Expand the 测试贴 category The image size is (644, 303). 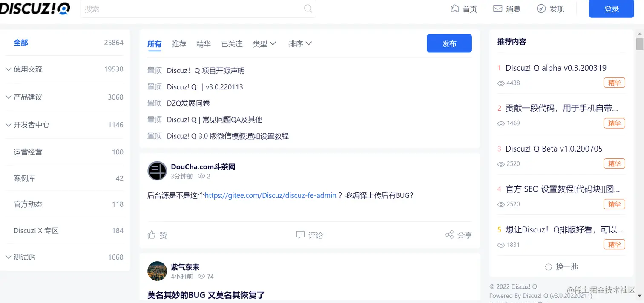coord(9,257)
